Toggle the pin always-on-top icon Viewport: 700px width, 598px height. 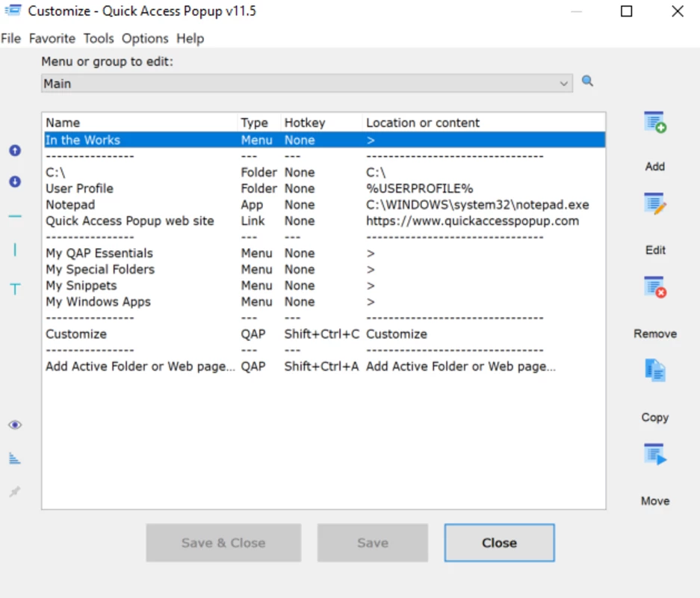[15, 492]
